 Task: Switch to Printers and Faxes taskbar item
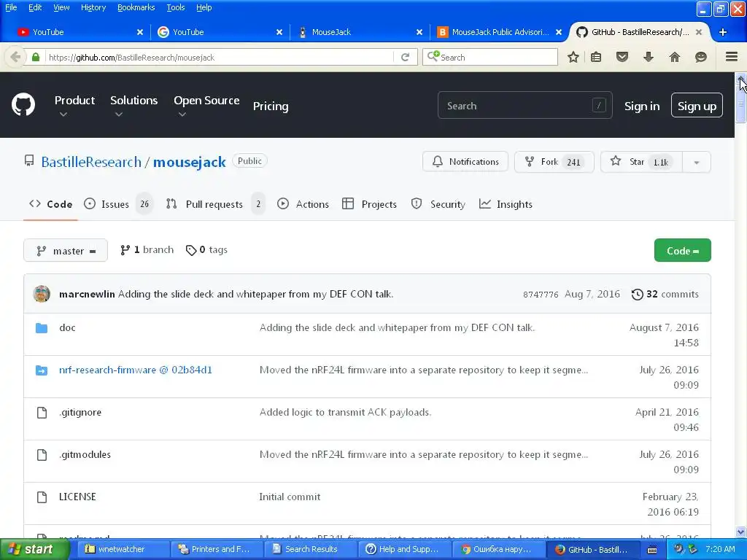coord(216,549)
